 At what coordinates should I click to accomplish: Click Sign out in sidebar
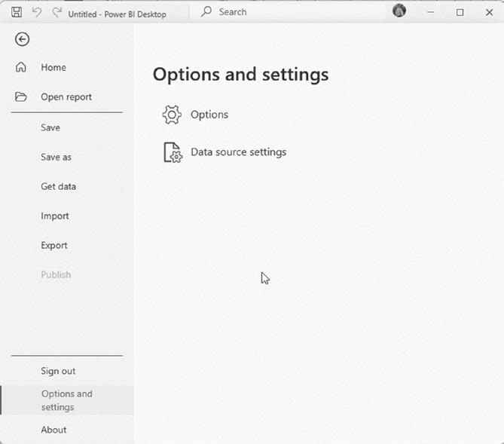(x=58, y=371)
